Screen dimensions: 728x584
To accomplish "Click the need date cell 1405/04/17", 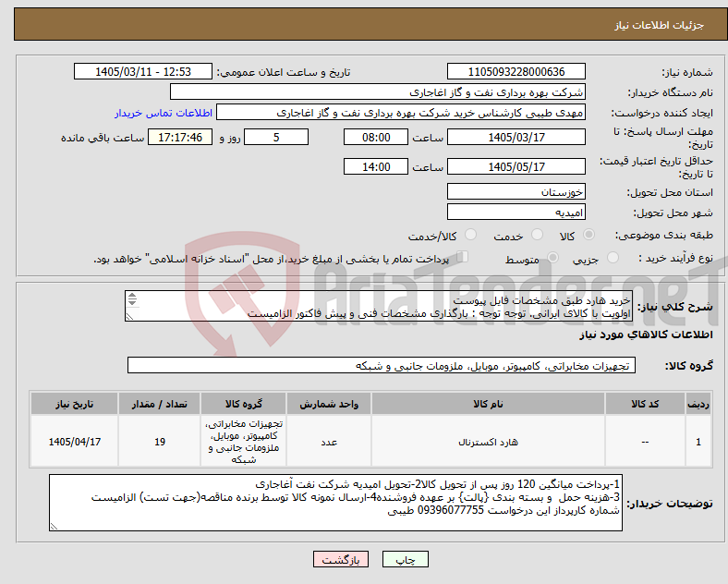I will [x=74, y=442].
